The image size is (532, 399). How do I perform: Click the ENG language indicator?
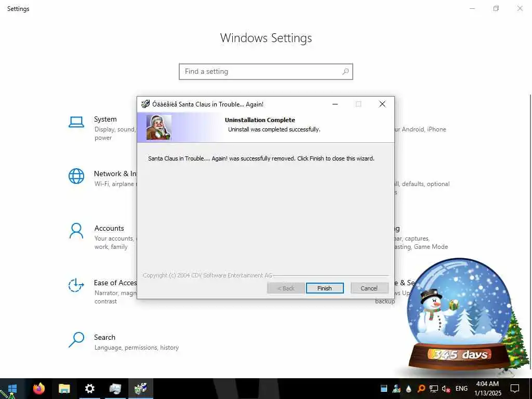(461, 389)
